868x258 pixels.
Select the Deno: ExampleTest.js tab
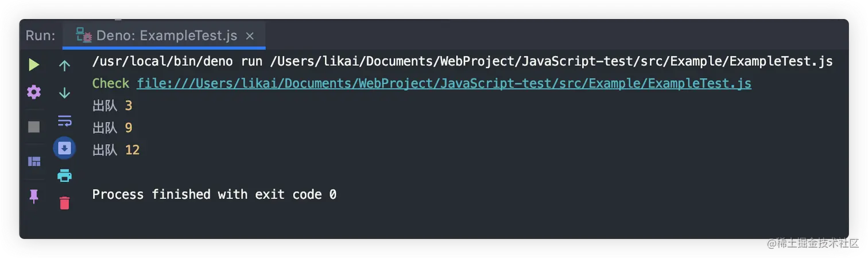coord(164,36)
